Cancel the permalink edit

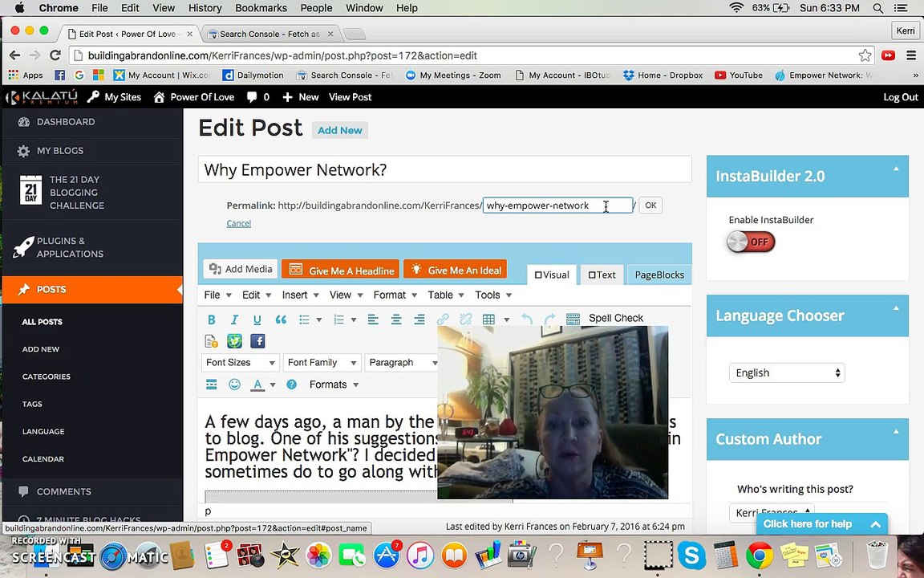(239, 223)
